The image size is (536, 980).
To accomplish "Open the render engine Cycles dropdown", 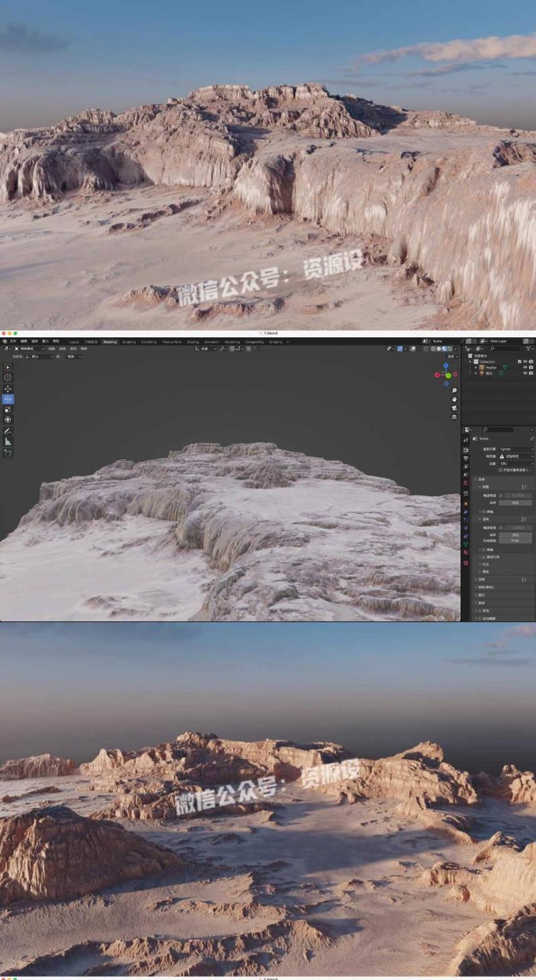I will coord(516,449).
